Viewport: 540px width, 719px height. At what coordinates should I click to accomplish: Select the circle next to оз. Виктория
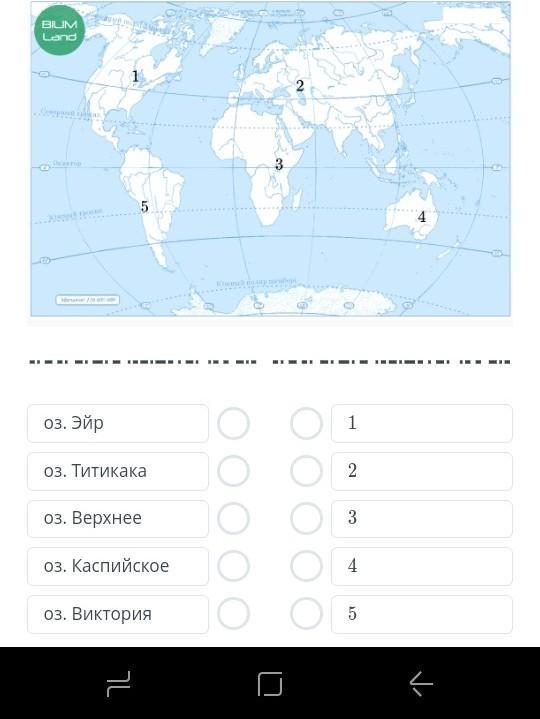[x=233, y=614]
